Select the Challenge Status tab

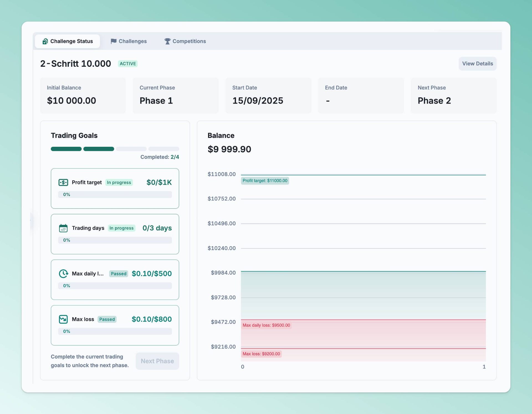[x=67, y=41]
